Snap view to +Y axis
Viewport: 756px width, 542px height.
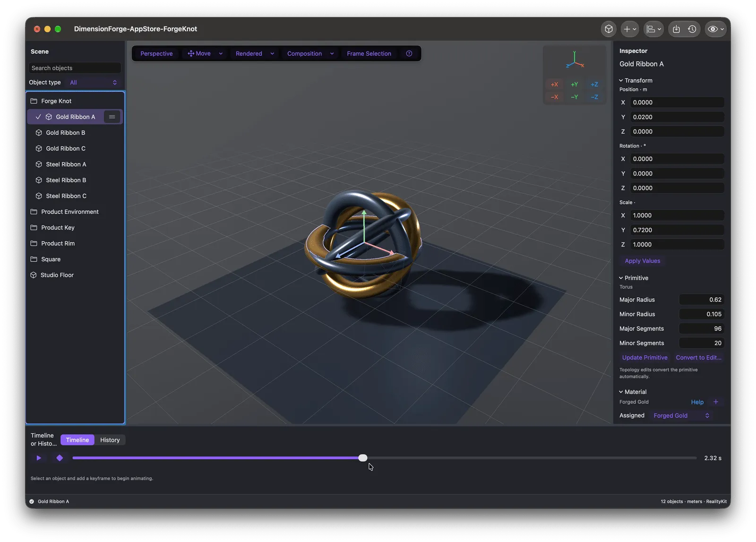coord(575,84)
